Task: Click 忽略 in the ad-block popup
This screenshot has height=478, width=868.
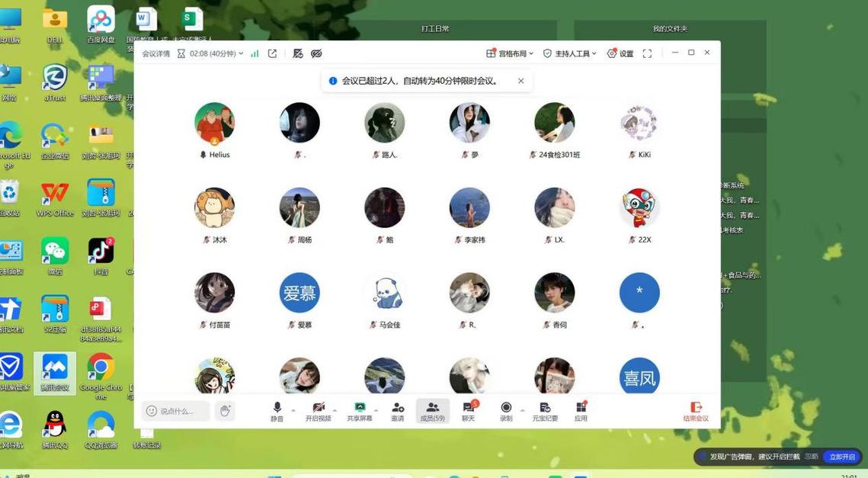Action: pos(812,457)
